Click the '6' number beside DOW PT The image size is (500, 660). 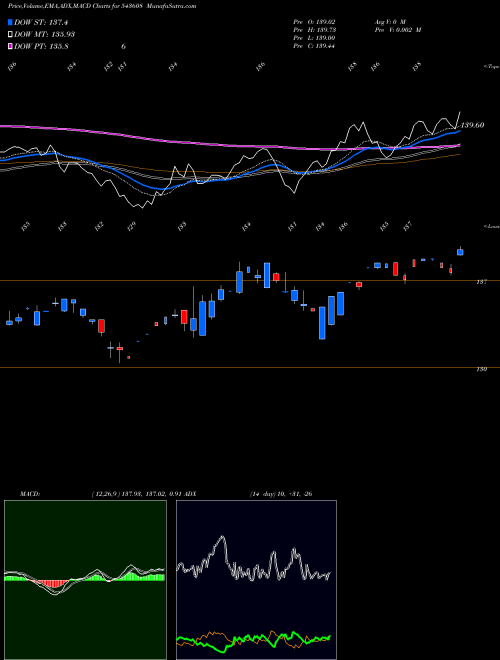(x=123, y=46)
